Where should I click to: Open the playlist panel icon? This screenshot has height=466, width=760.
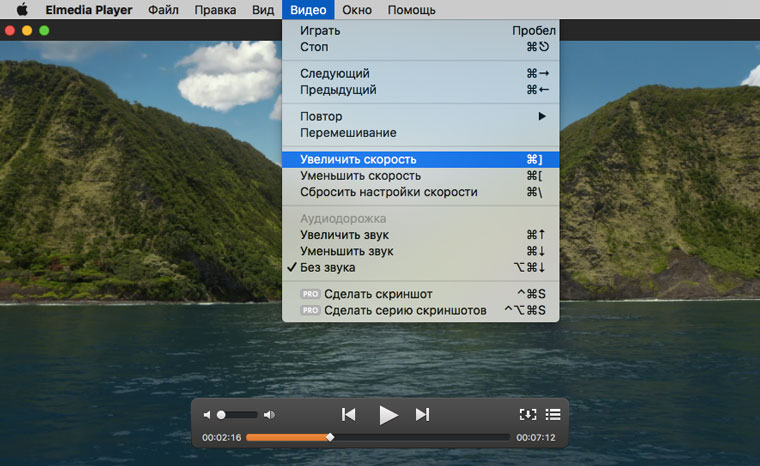[x=553, y=415]
